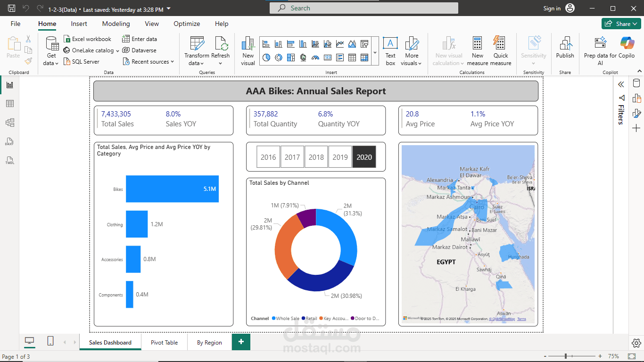
Task: Insert an area chart visual
Action: (x=352, y=44)
